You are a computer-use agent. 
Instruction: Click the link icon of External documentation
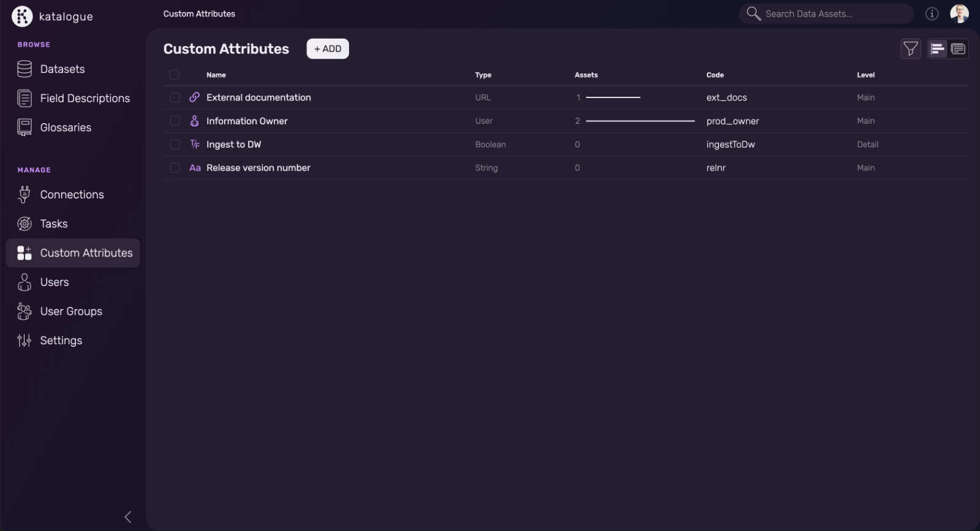tap(195, 97)
